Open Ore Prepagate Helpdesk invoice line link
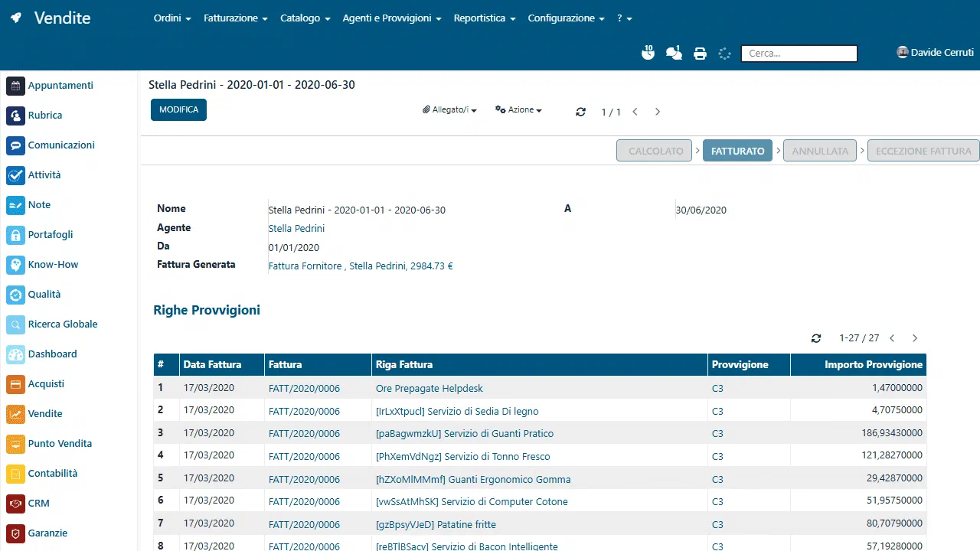Screen dimensions: 980x551 click(430, 389)
